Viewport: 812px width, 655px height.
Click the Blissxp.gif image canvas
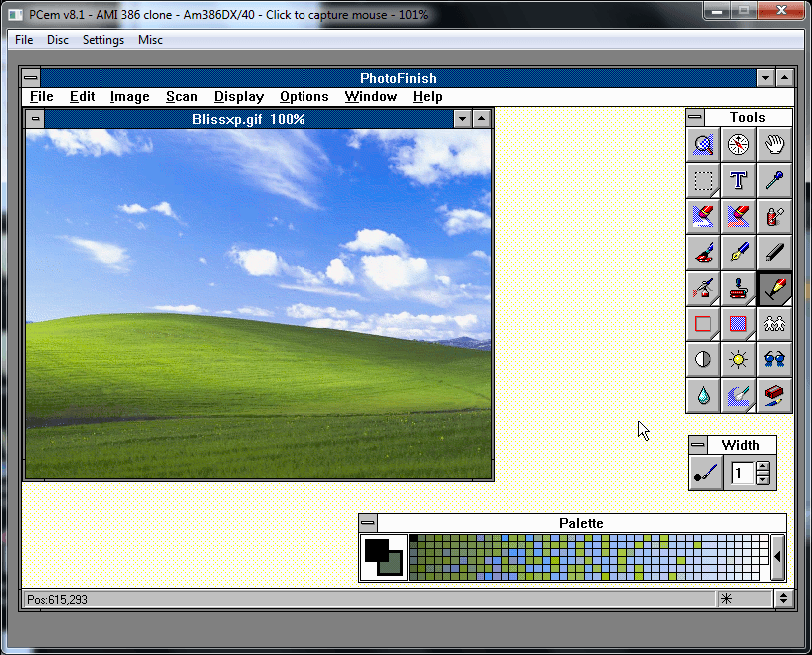[x=258, y=304]
